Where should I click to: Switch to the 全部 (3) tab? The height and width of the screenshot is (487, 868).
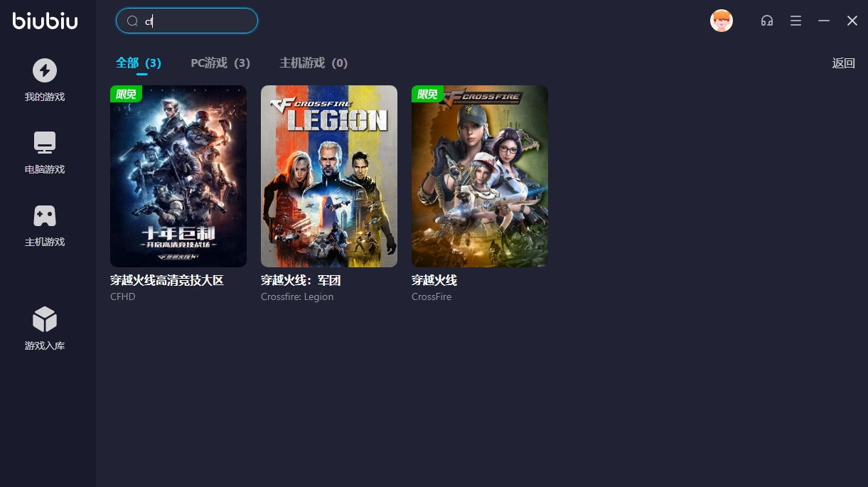click(x=139, y=63)
